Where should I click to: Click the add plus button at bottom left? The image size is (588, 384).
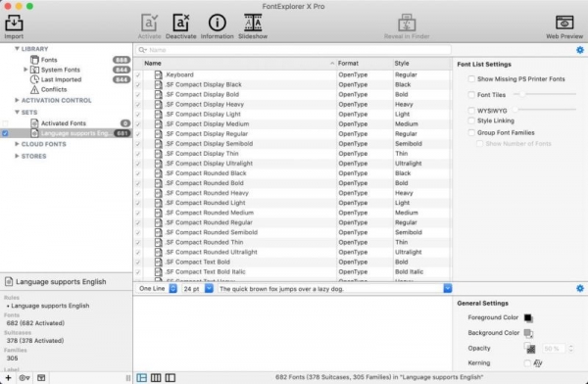click(8, 377)
